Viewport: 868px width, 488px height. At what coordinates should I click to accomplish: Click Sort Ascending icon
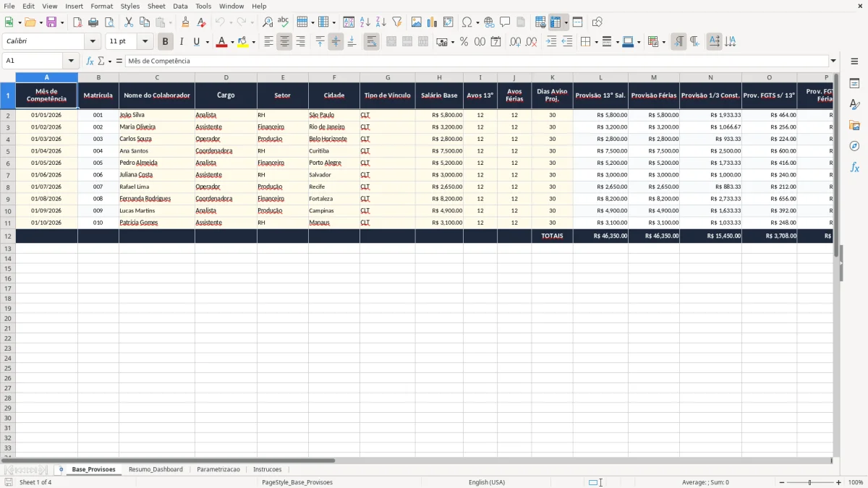pos(365,22)
